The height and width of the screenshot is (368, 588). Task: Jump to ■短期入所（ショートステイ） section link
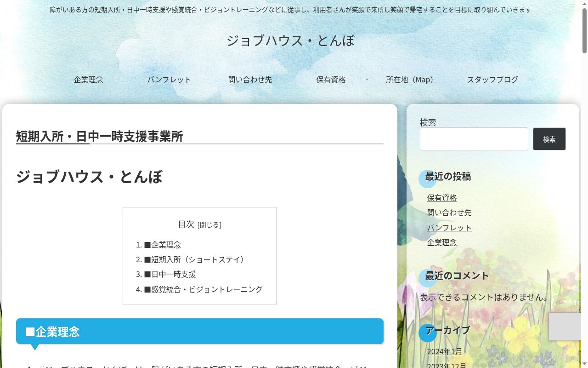[196, 259]
